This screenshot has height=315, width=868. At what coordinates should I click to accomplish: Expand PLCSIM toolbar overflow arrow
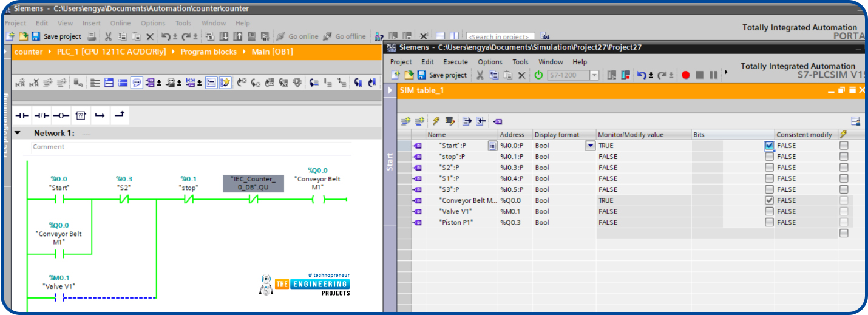coord(727,73)
